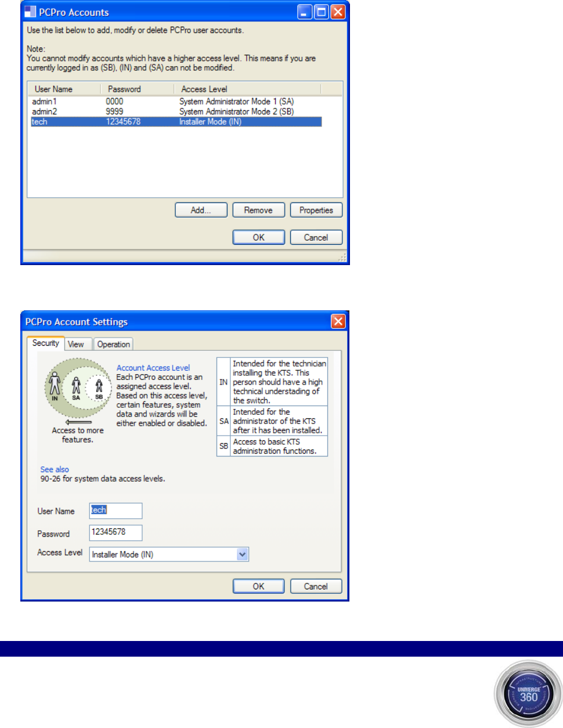The image size is (563, 728).
Task: Close the PCPro Account Settings window
Action: (x=338, y=321)
